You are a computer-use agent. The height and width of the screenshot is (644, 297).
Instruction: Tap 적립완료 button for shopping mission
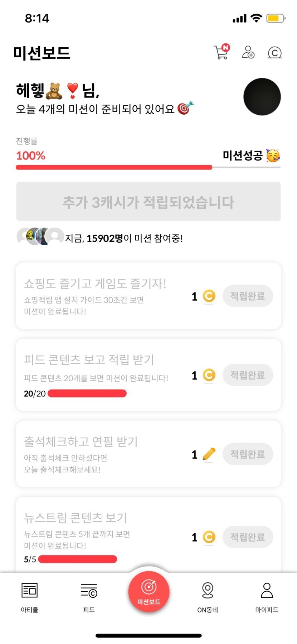pos(248,296)
